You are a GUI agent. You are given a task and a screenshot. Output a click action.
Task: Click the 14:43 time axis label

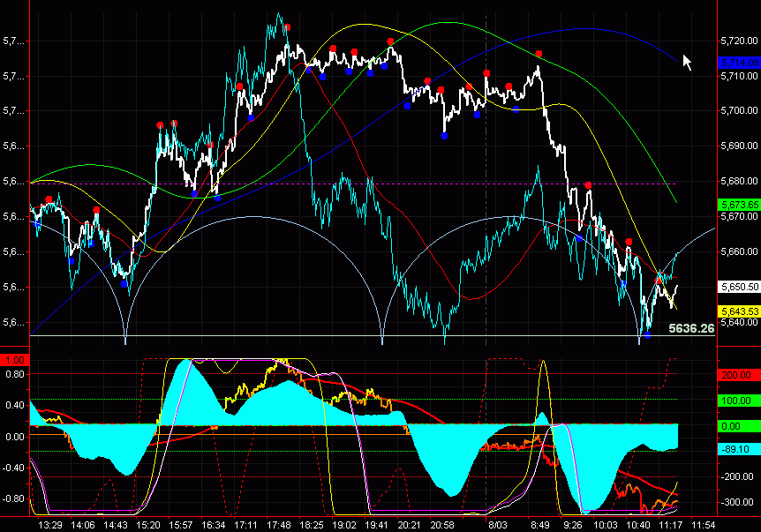coord(116,525)
